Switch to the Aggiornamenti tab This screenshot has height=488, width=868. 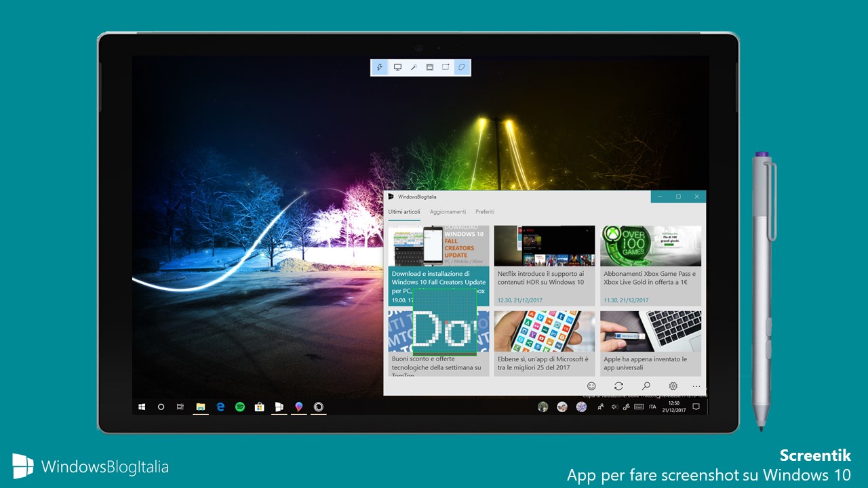click(x=448, y=212)
